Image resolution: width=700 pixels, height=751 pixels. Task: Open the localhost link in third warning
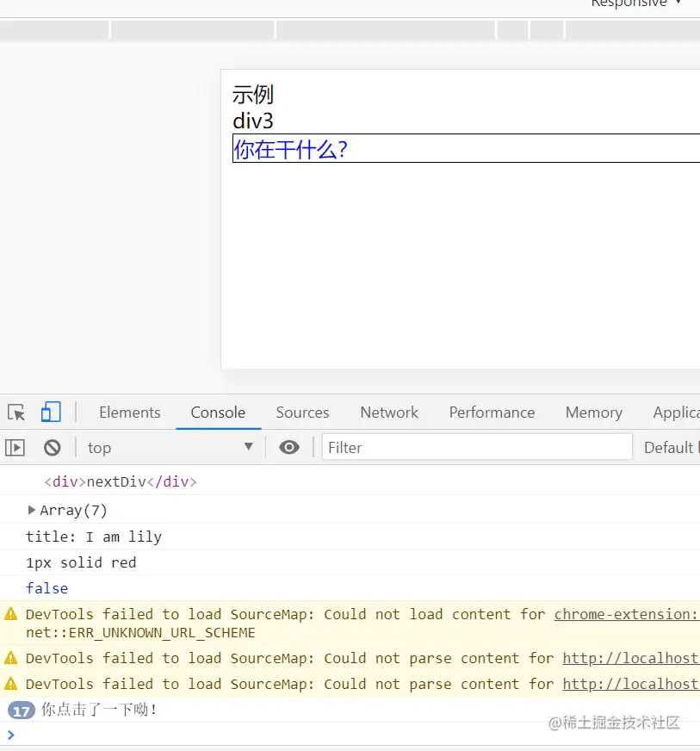pyautogui.click(x=631, y=684)
